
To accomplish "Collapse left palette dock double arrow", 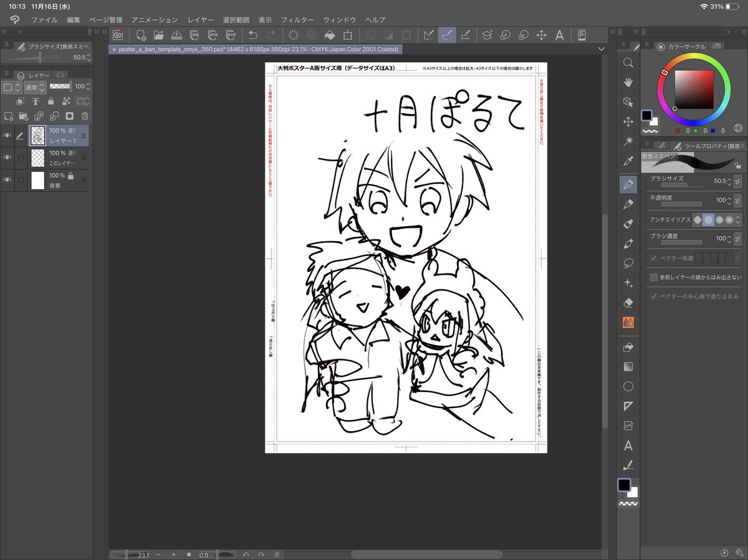I will click(x=4, y=31).
